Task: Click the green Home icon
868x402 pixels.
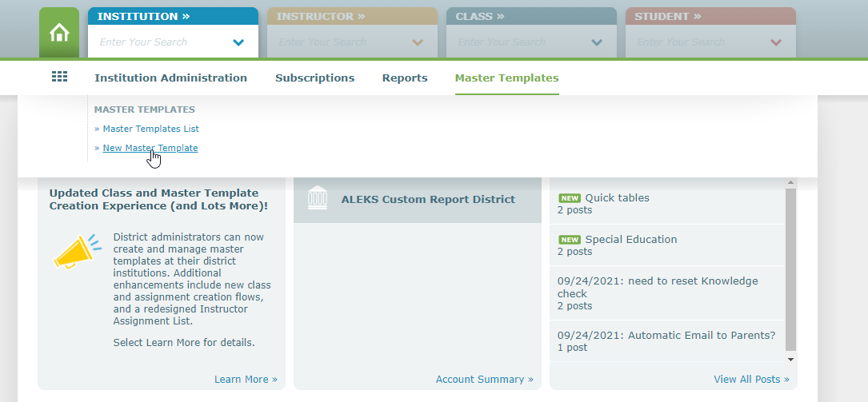Action: (59, 34)
